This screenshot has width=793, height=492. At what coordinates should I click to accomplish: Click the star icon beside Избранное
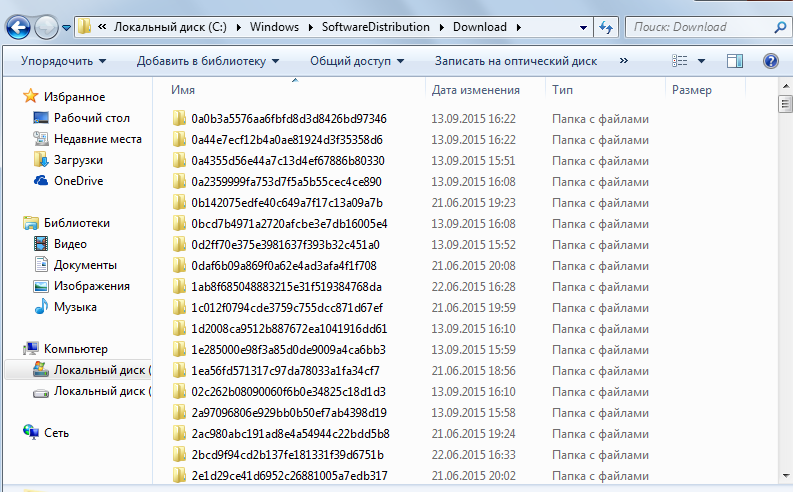30,96
